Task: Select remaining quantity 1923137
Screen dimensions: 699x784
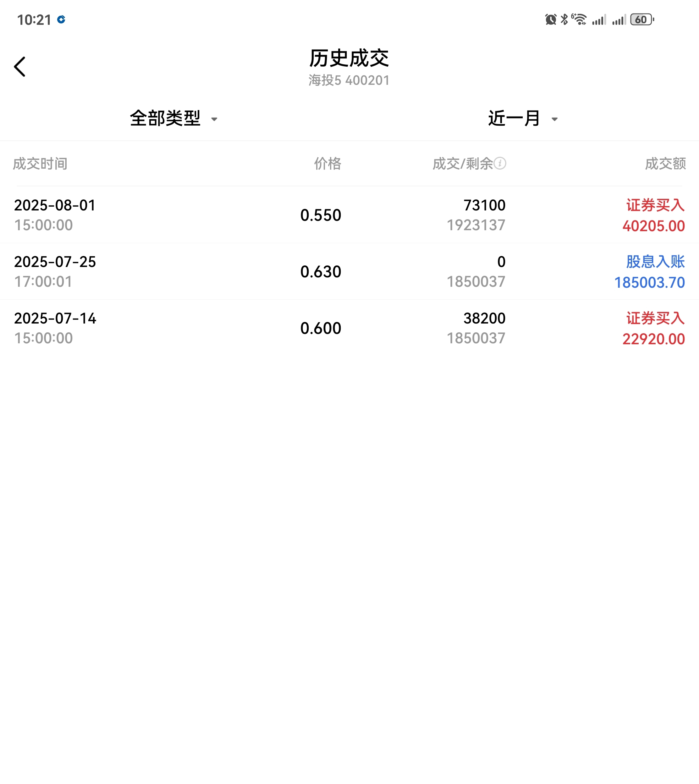Action: [x=476, y=225]
